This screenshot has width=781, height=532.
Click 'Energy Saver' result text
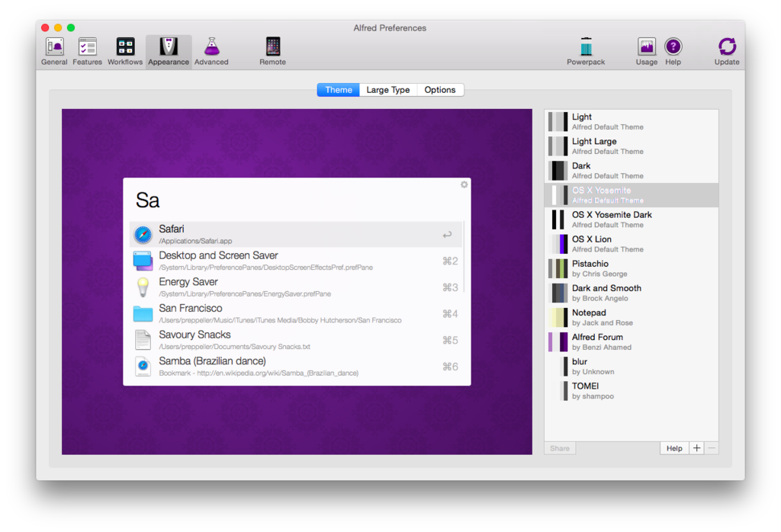coord(188,282)
